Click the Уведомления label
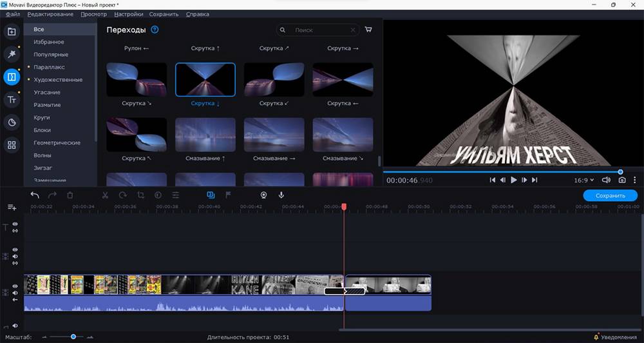The height and width of the screenshot is (343, 644). 618,337
